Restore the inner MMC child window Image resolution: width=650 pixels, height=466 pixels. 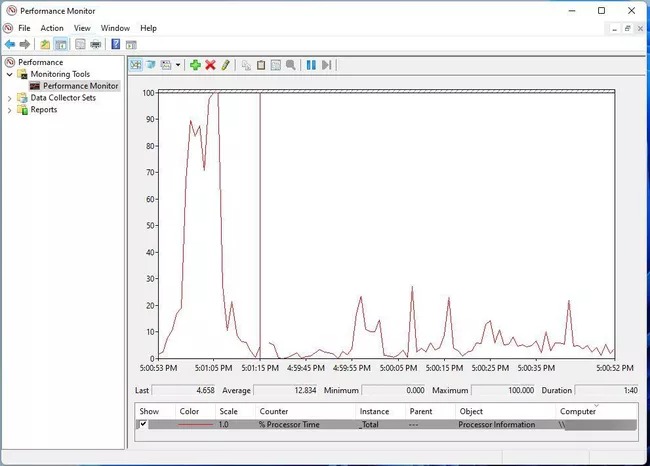point(628,29)
